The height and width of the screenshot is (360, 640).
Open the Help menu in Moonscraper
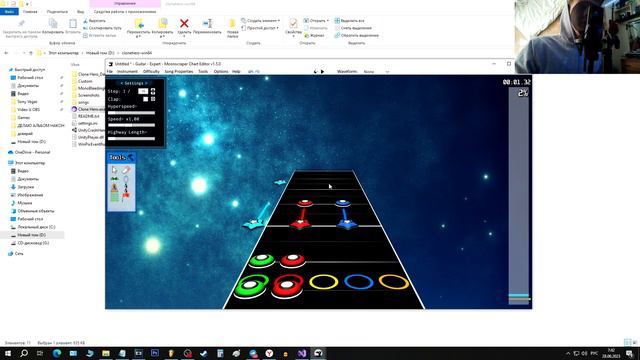[x=236, y=71]
